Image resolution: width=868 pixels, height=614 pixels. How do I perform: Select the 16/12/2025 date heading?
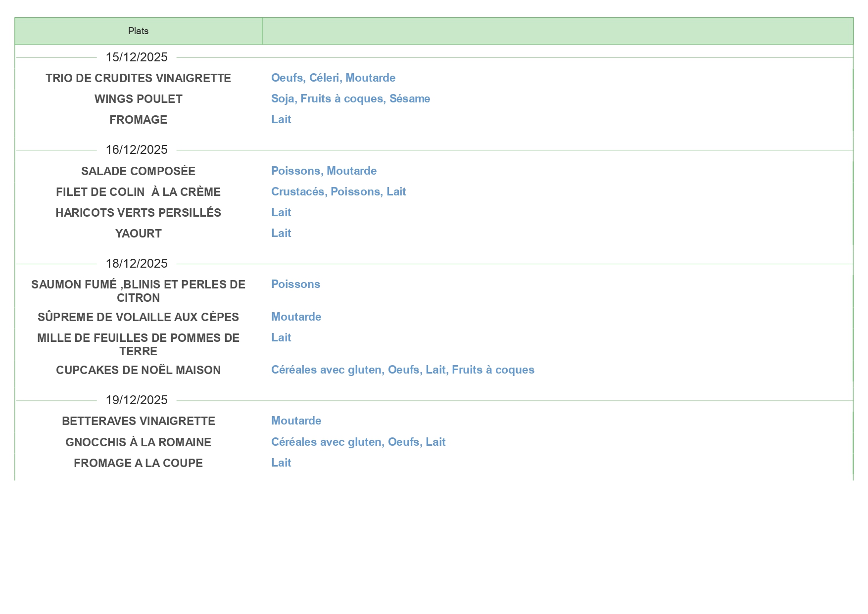[137, 150]
